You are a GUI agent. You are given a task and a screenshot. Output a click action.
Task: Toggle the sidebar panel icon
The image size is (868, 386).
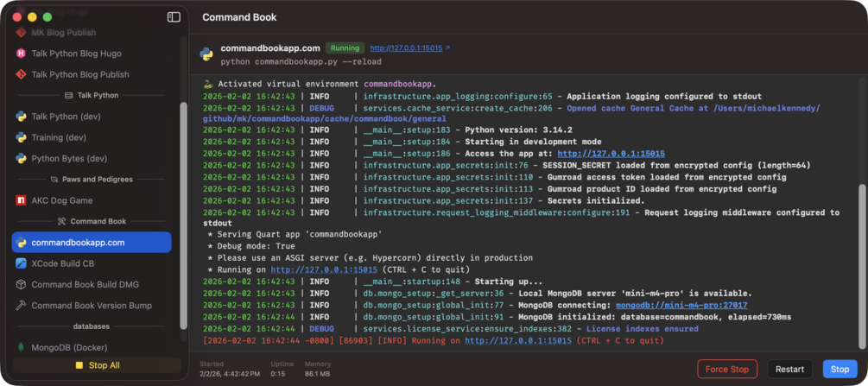point(174,16)
